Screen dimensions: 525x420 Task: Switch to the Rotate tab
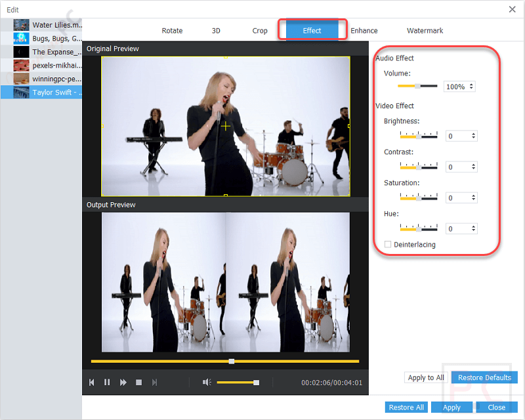click(172, 31)
